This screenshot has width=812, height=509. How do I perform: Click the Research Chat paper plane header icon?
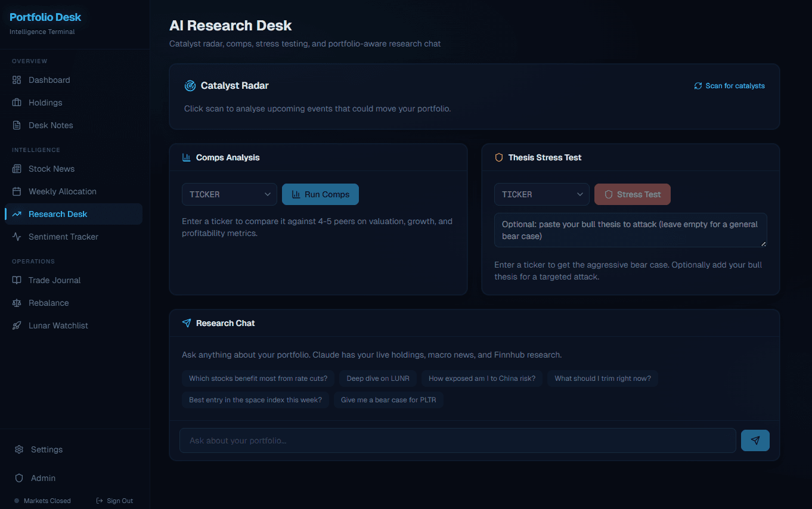click(x=187, y=323)
